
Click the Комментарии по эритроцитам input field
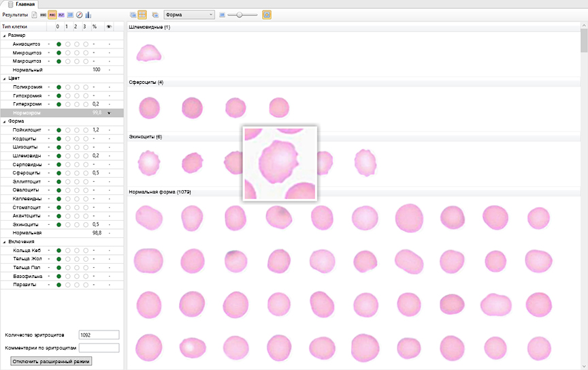(x=99, y=348)
